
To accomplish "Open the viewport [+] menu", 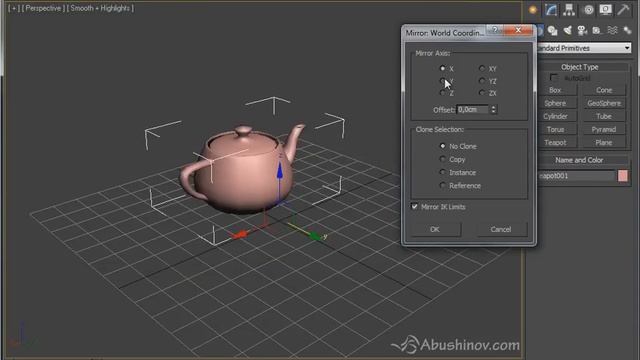I will (x=13, y=8).
